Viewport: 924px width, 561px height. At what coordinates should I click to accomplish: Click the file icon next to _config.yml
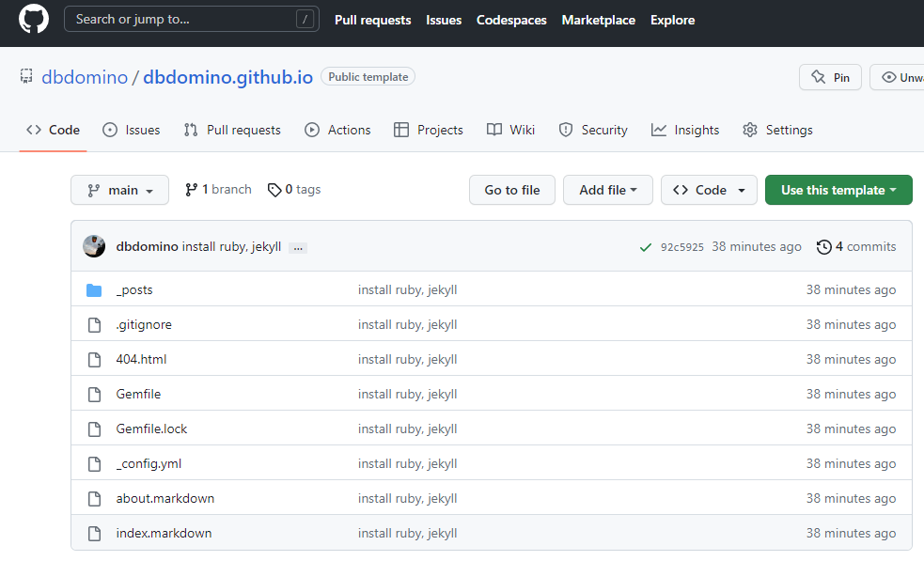(94, 464)
